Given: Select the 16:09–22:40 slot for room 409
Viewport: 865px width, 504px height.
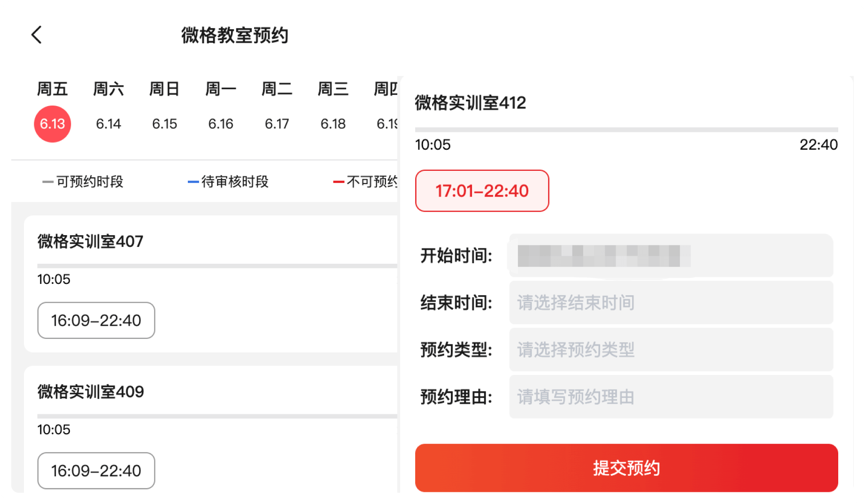Looking at the screenshot, I should pyautogui.click(x=96, y=471).
